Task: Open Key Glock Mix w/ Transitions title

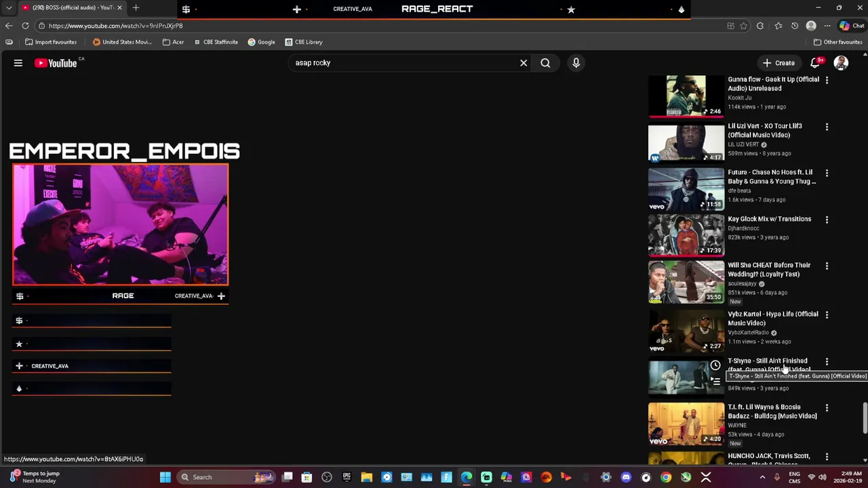Action: pos(769,219)
